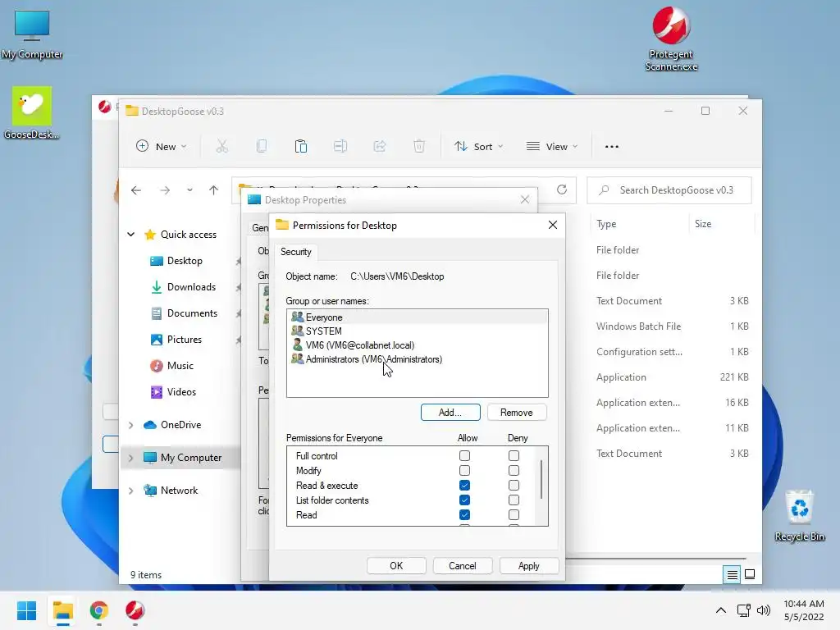Expand the Network tree node

point(130,491)
